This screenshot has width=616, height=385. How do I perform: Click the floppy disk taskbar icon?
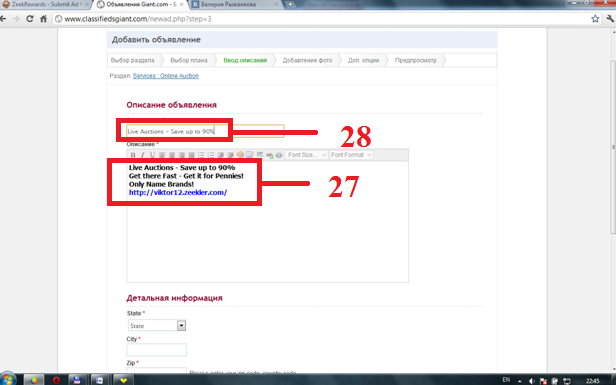tap(77, 380)
